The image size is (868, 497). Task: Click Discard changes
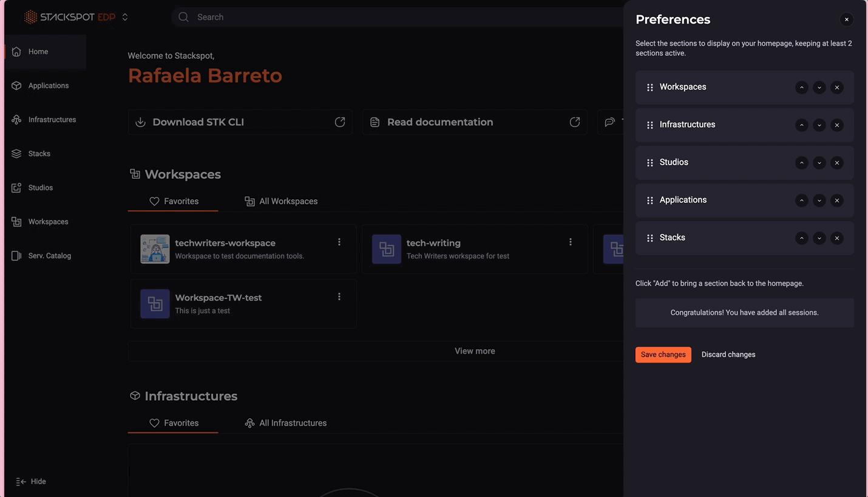coord(728,354)
